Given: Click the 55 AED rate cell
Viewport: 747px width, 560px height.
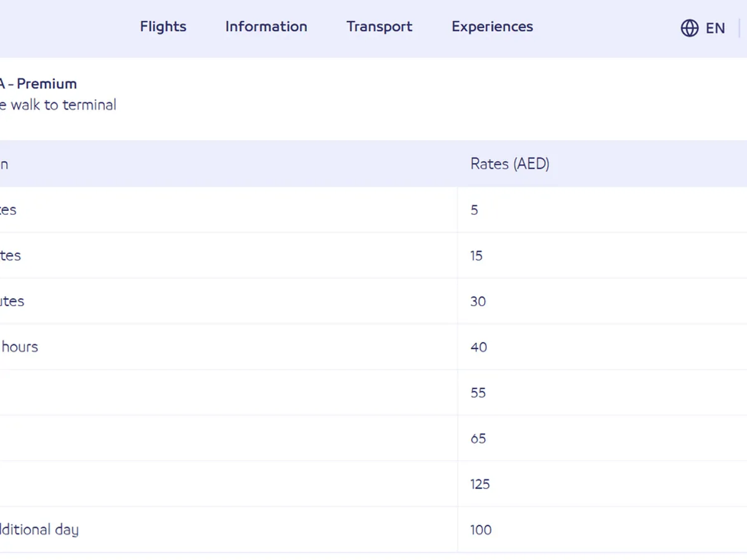Looking at the screenshot, I should (478, 393).
